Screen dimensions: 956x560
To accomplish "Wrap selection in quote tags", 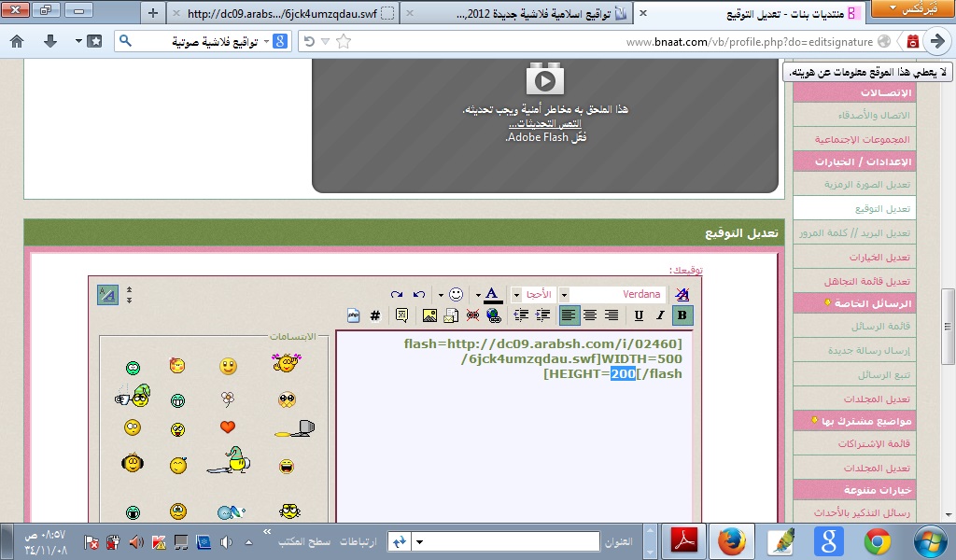I will [401, 315].
